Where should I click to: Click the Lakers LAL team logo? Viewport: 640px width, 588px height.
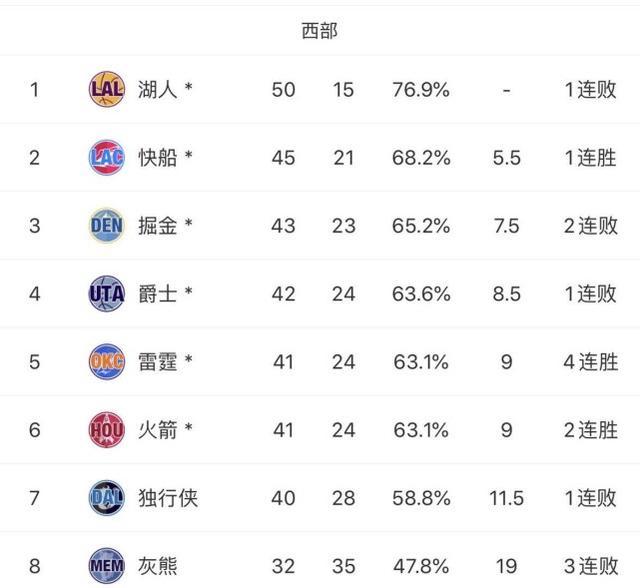(x=106, y=90)
